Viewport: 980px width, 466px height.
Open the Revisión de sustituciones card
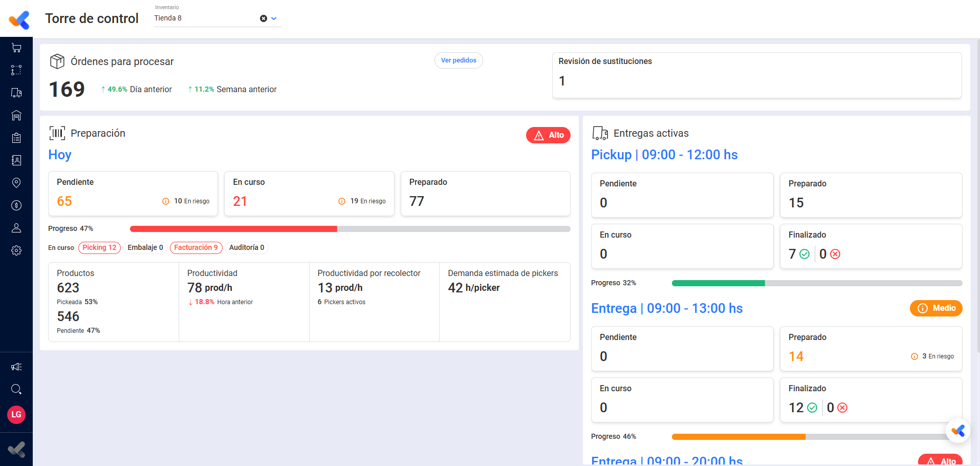point(757,75)
